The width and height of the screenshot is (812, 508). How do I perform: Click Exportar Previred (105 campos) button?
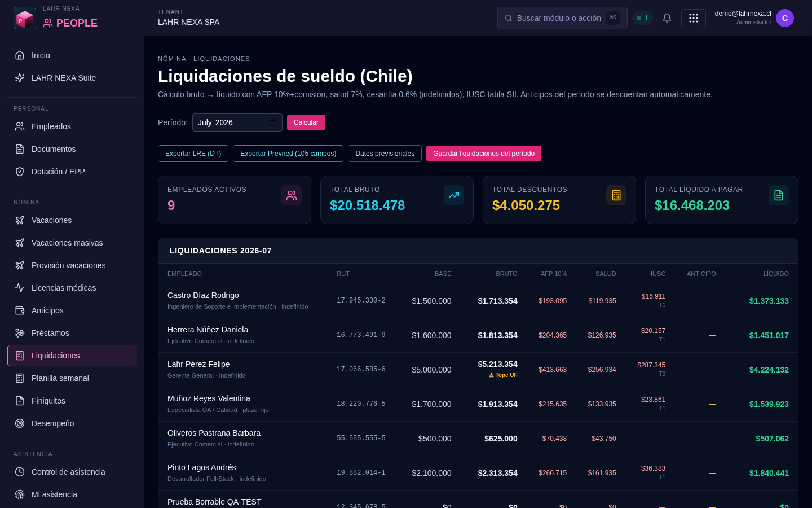pyautogui.click(x=288, y=154)
